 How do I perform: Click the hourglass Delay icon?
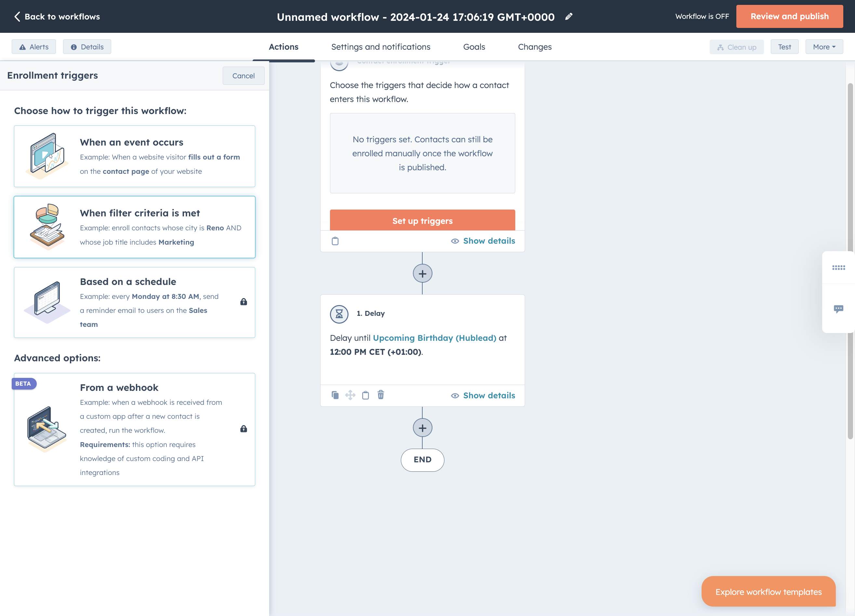339,314
